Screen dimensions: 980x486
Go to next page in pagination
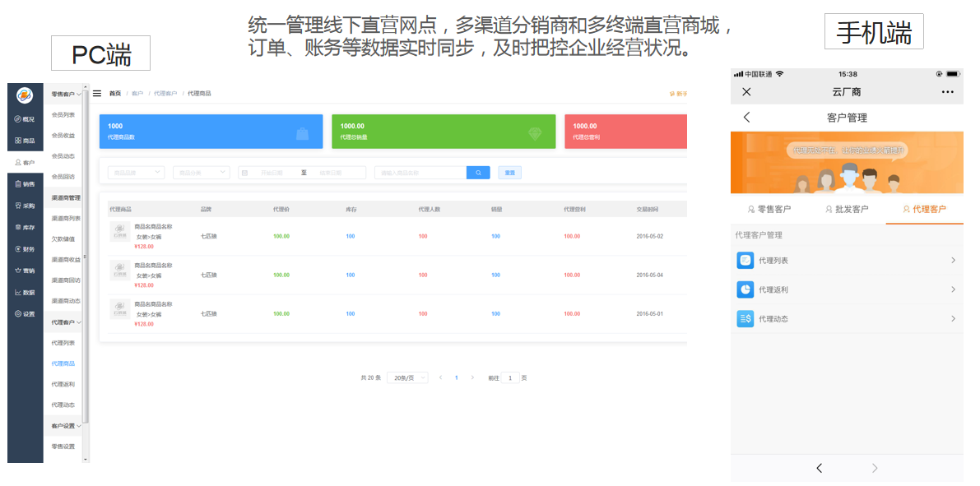471,378
